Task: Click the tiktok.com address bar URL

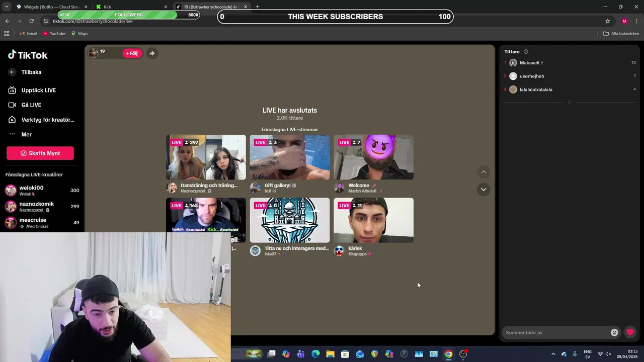Action: click(x=93, y=22)
